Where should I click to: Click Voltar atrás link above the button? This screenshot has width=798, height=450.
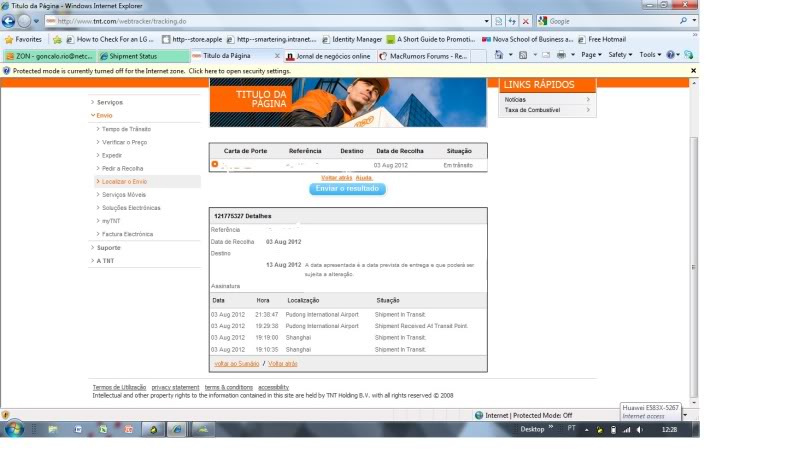[x=336, y=178]
